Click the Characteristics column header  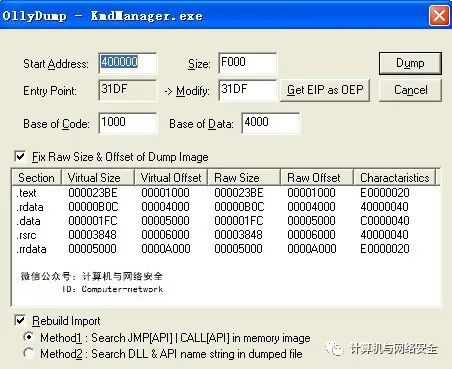tap(394, 177)
